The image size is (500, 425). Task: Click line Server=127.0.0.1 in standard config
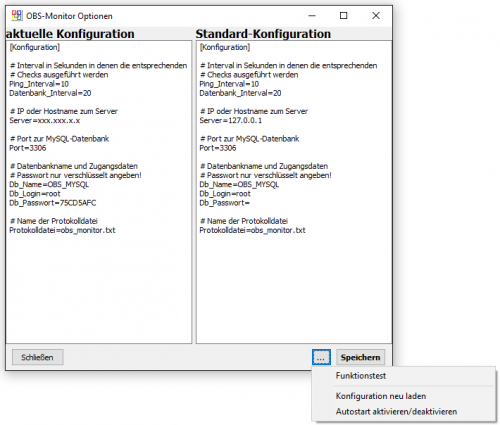point(231,120)
